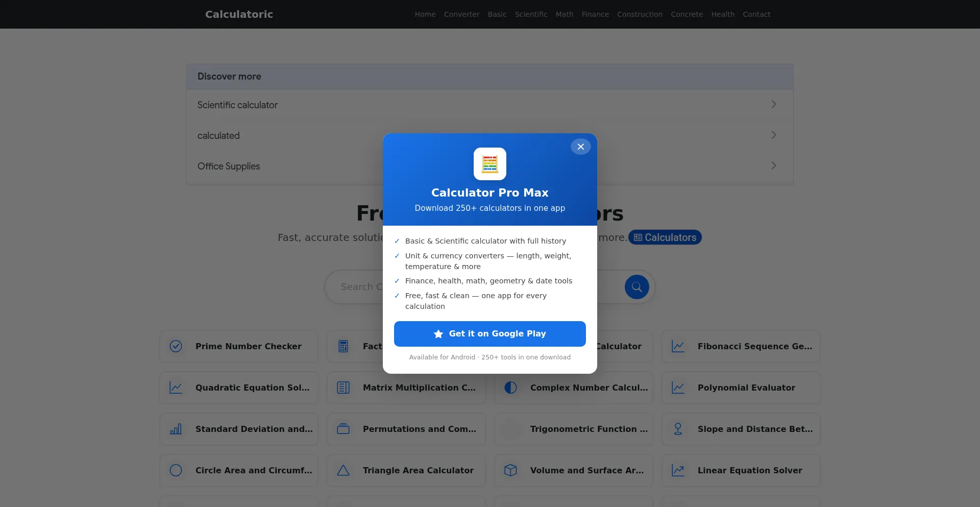Click 'Finance, health, math, geometry & date tools' line
This screenshot has width=980, height=507.
point(488,281)
